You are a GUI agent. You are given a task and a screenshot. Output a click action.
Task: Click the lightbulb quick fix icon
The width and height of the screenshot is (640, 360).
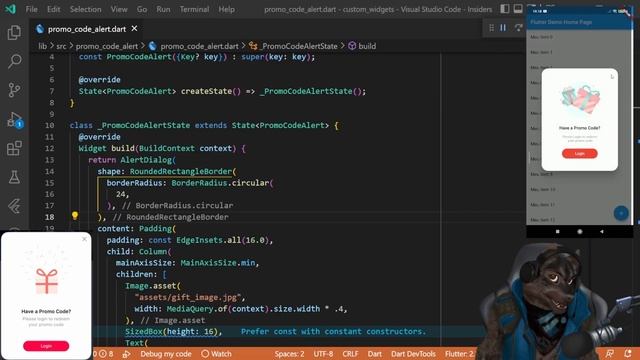(75, 216)
